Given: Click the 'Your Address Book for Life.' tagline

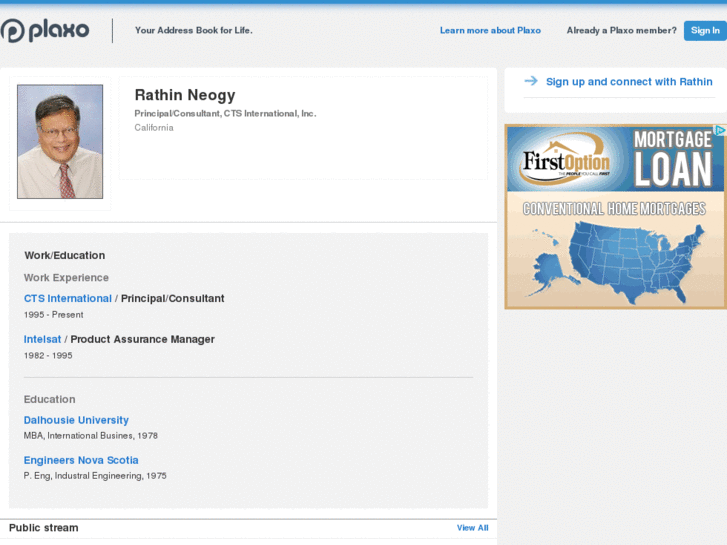Looking at the screenshot, I should pos(194,30).
